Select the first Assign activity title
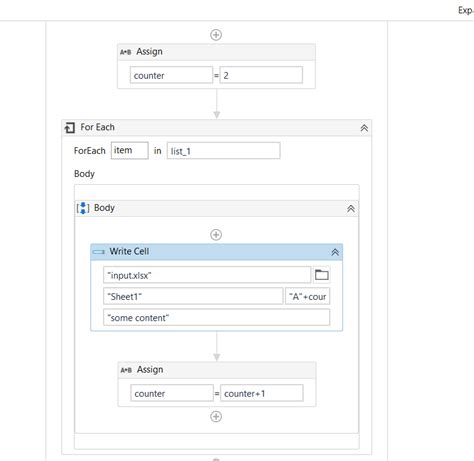The height and width of the screenshot is (461, 474). [149, 52]
